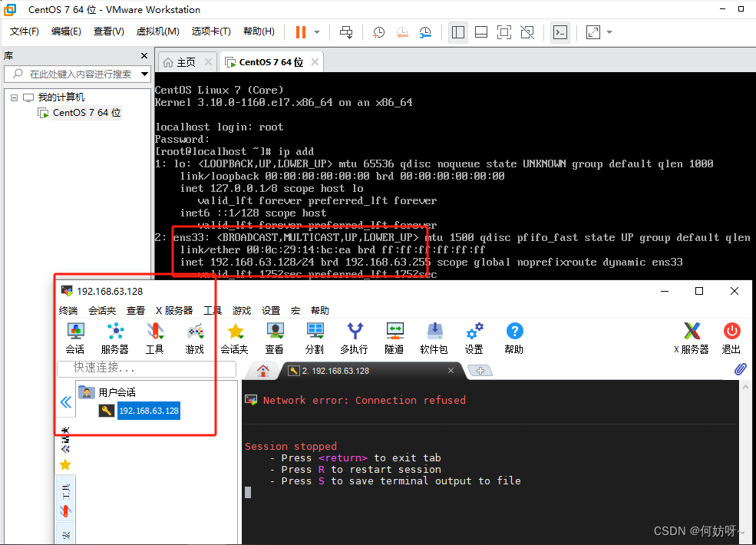Open the 软件包 (Packages) installer

434,338
